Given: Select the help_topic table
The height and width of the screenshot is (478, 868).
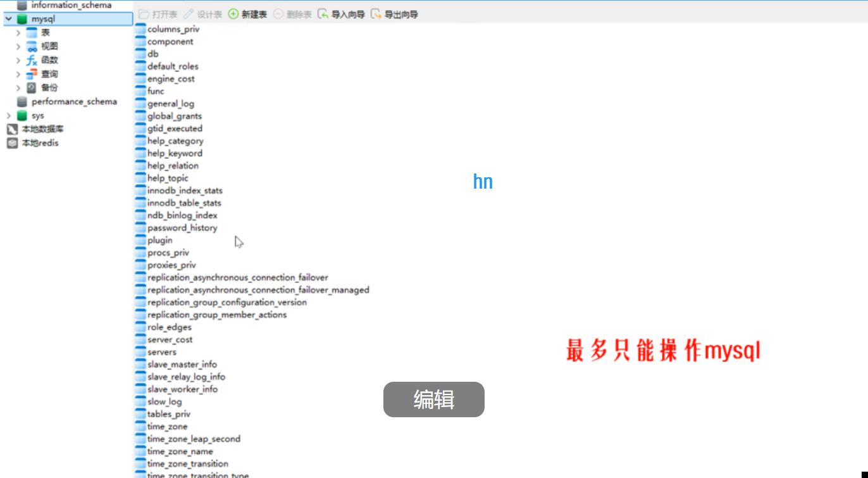Looking at the screenshot, I should pyautogui.click(x=168, y=179).
